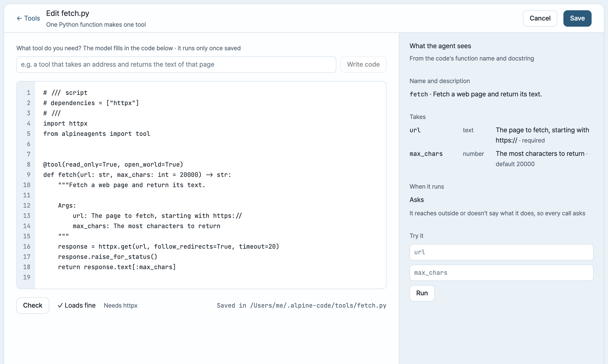The height and width of the screenshot is (364, 608).
Task: Click the 'def fetch' function signature line
Action: coord(137,175)
